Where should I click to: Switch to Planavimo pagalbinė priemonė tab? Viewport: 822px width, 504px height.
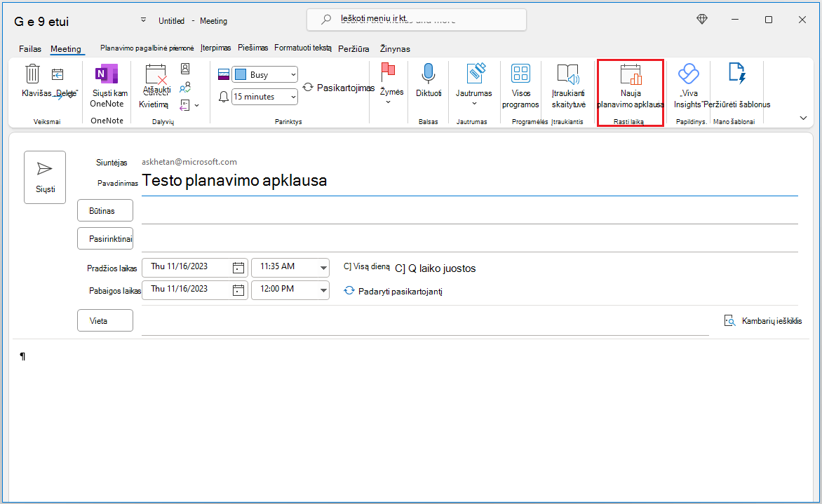[147, 48]
